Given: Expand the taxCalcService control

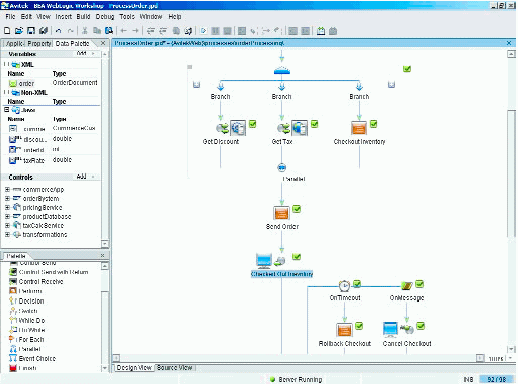Looking at the screenshot, I should tap(7, 226).
